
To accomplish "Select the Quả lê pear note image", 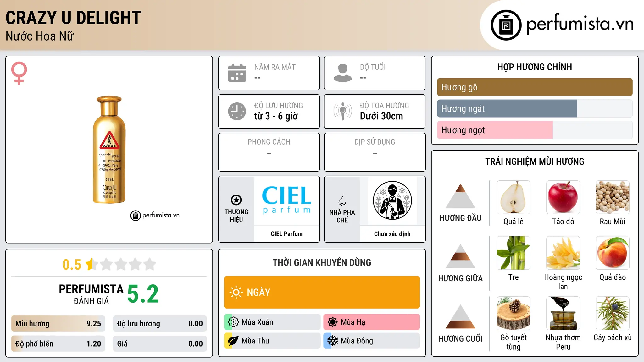I will click(x=514, y=197).
